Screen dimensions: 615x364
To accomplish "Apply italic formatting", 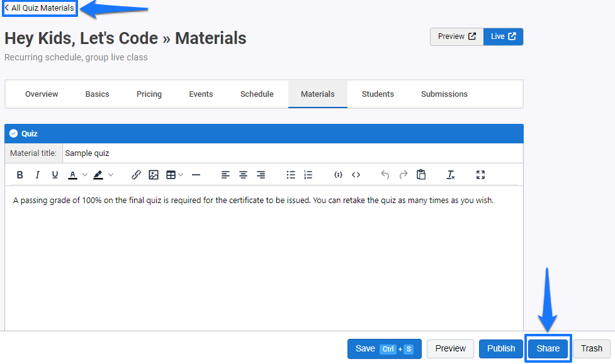I will click(x=37, y=174).
